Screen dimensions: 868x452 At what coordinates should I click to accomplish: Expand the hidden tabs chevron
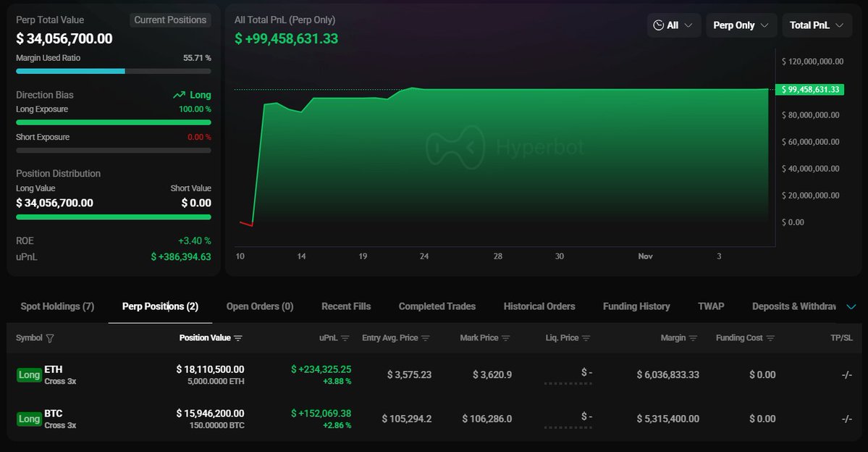coord(851,307)
